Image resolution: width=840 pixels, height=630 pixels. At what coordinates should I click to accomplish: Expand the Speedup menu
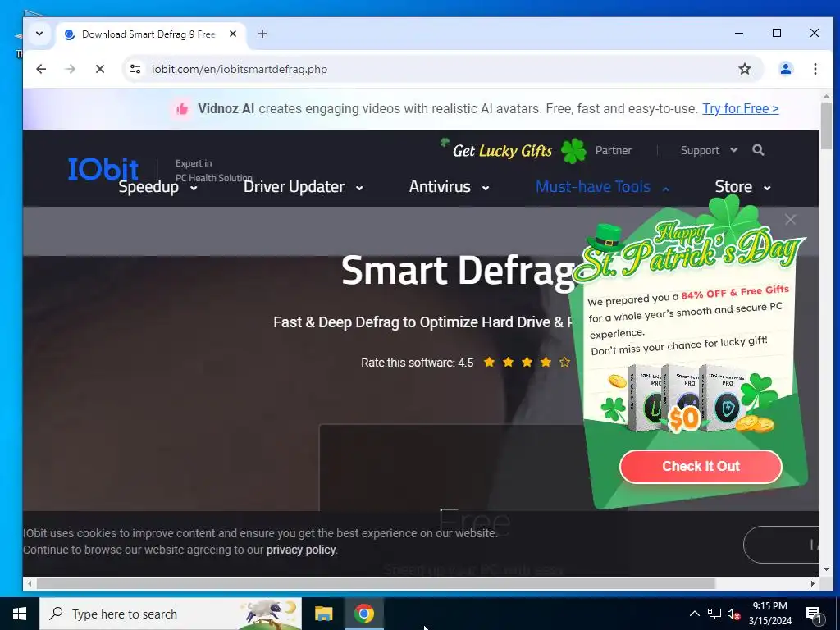158,187
